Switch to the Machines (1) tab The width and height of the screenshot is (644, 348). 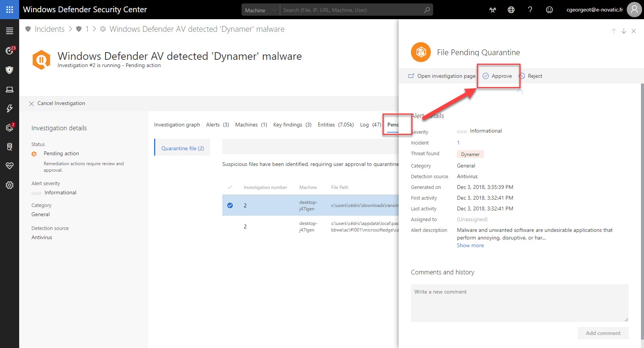[x=251, y=125]
